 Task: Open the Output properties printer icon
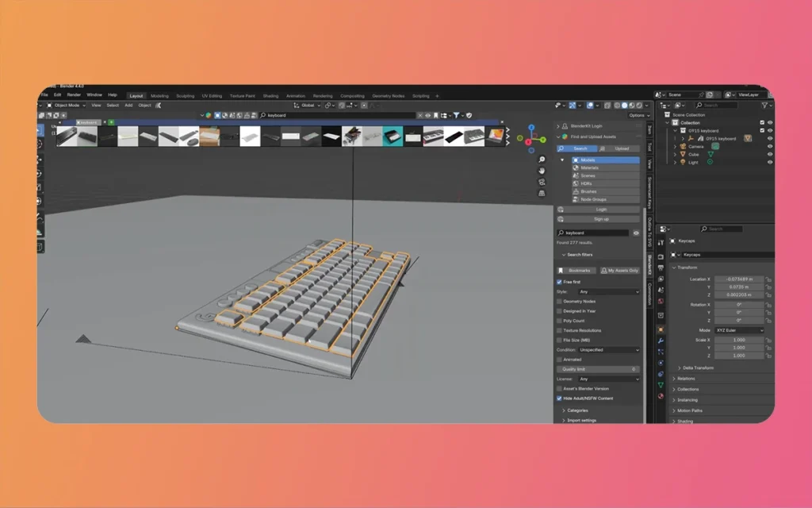[661, 267]
